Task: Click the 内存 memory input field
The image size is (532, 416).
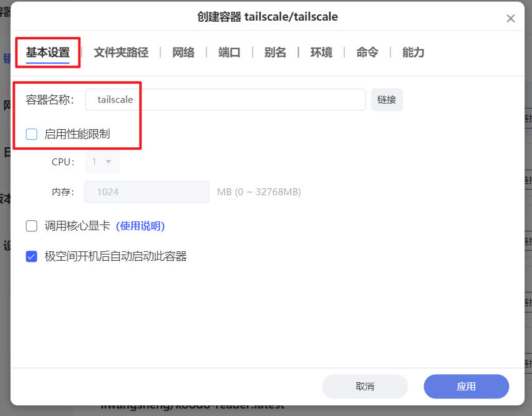Action: [x=147, y=191]
